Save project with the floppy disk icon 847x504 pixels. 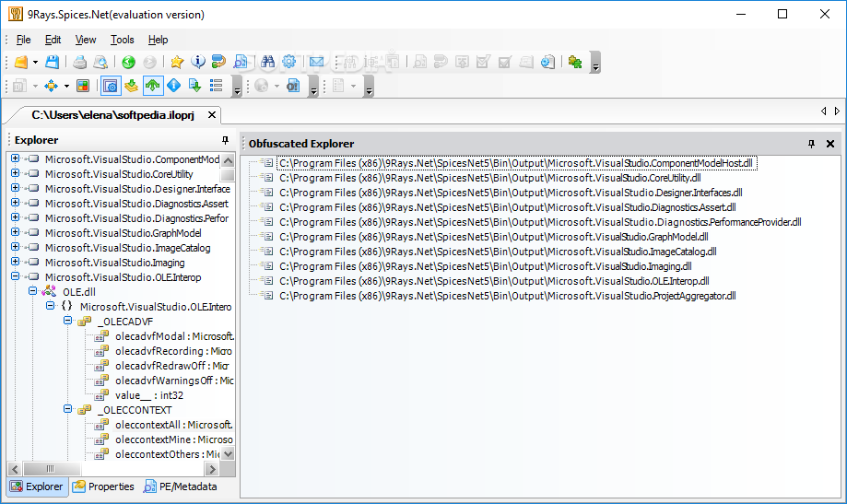tap(52, 62)
